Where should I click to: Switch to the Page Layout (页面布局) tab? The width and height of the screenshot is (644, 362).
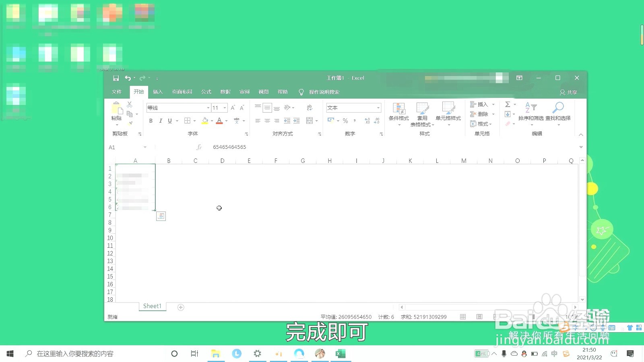(182, 92)
